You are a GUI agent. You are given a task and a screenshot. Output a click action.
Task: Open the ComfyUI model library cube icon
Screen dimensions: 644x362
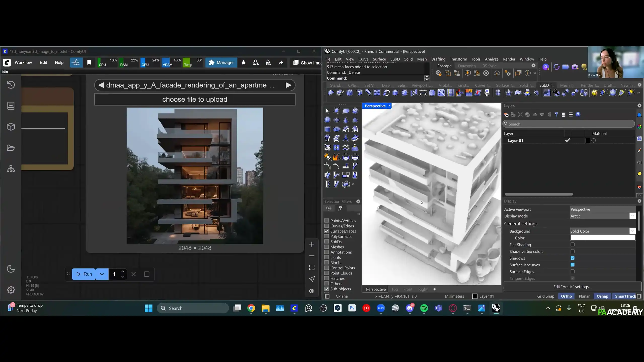11,127
